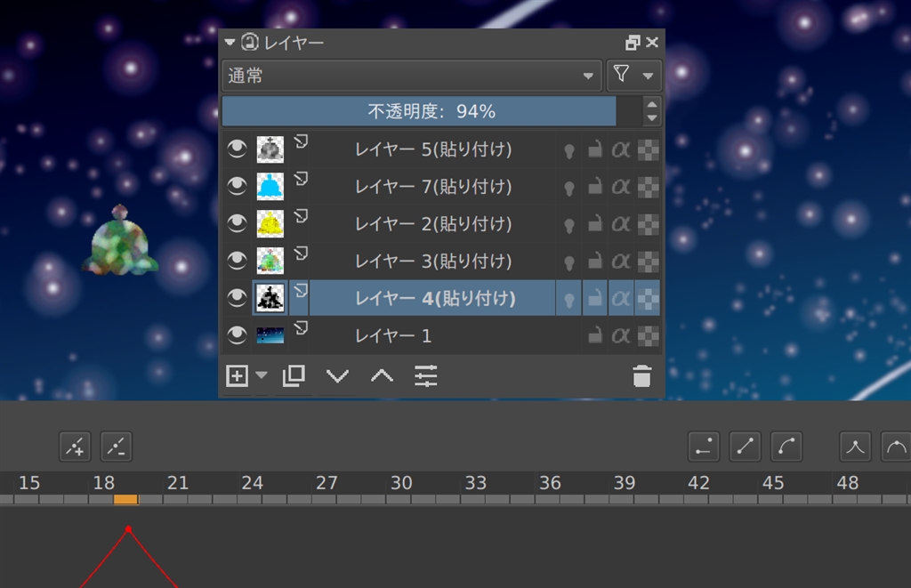Toggle onion skin bulb on レイヤー 3(貼り付け)
911x588 pixels.
pos(569,262)
